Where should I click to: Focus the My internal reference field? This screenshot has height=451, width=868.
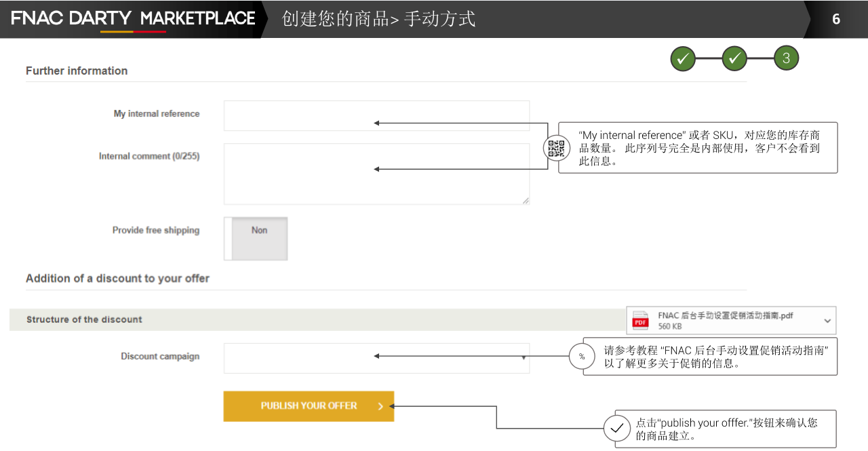coord(376,116)
